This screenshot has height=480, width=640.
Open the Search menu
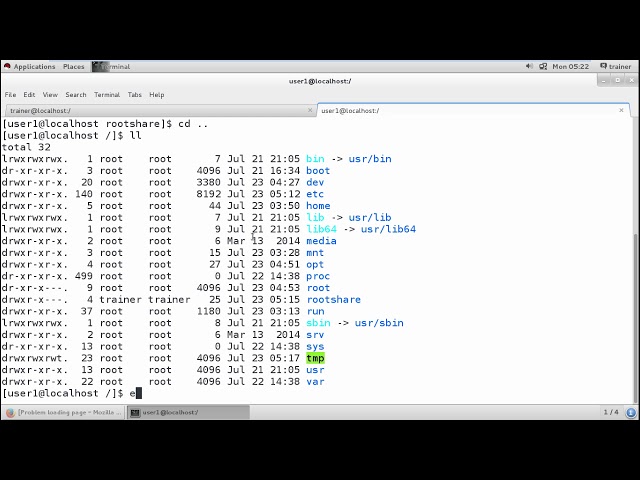pos(76,95)
